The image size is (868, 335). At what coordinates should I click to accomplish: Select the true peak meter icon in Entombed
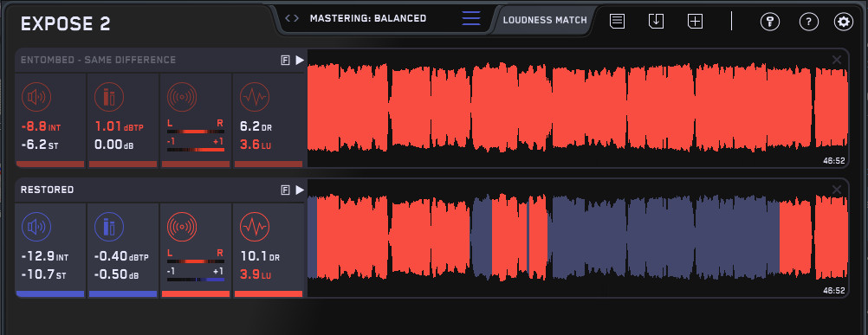pyautogui.click(x=108, y=97)
